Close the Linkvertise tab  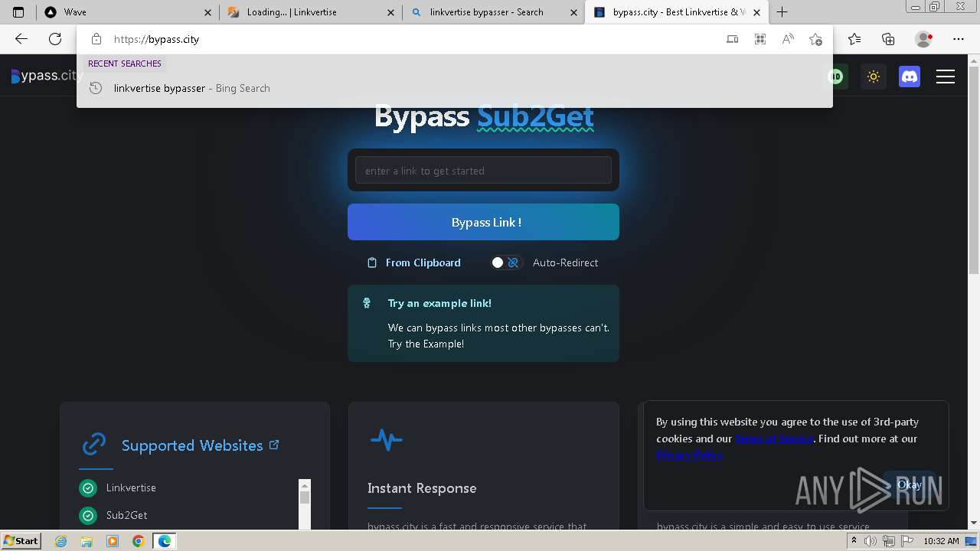[x=390, y=12]
